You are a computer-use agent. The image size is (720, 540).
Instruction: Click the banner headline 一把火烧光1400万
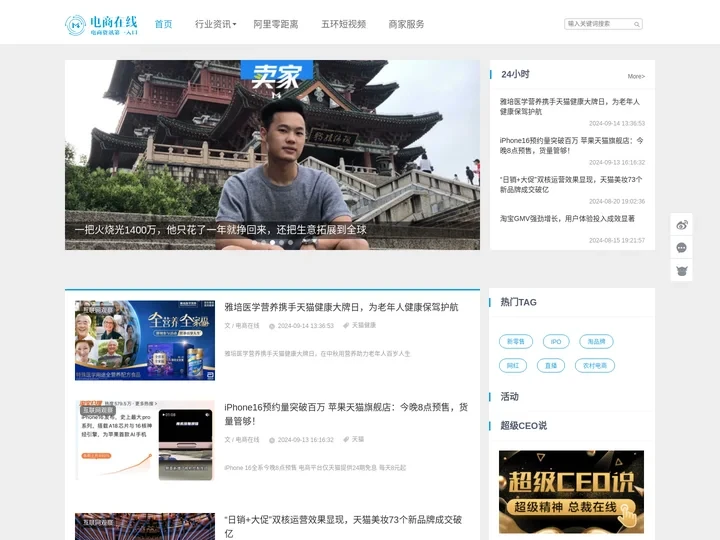coord(220,230)
